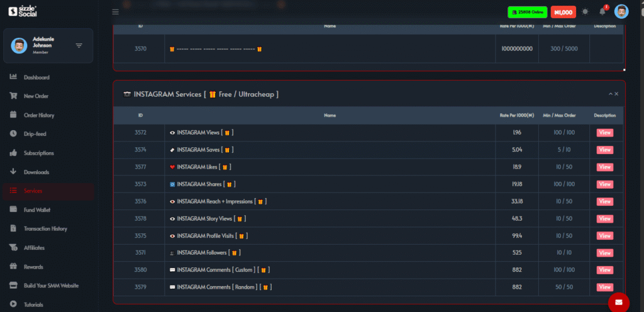
Task: Click the speech bubble icon beside Comments Custom
Action: coord(172,270)
